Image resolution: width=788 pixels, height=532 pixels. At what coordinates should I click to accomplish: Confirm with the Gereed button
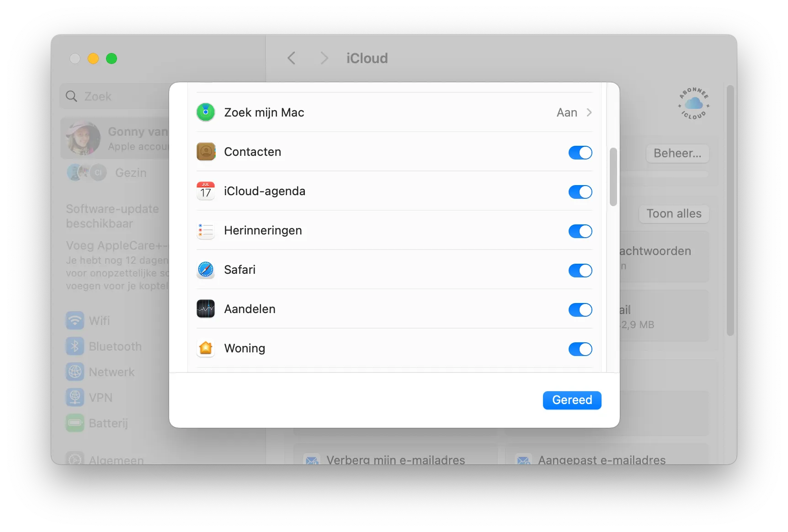click(572, 400)
